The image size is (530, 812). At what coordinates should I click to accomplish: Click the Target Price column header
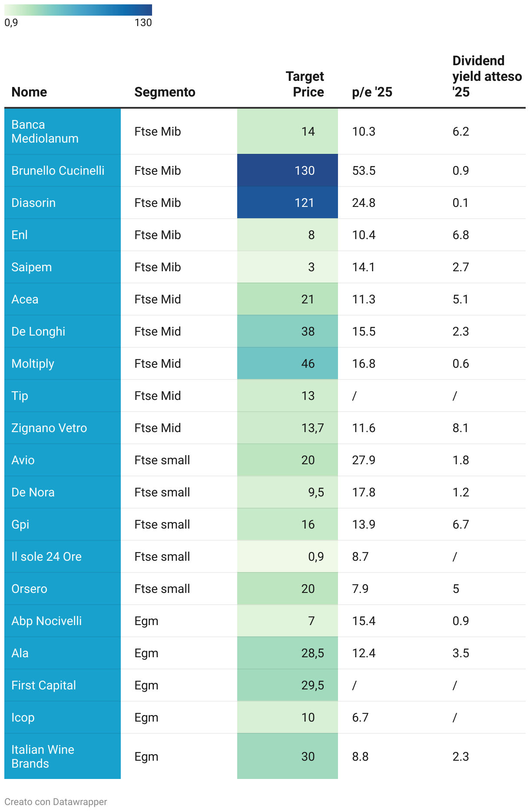click(x=305, y=84)
